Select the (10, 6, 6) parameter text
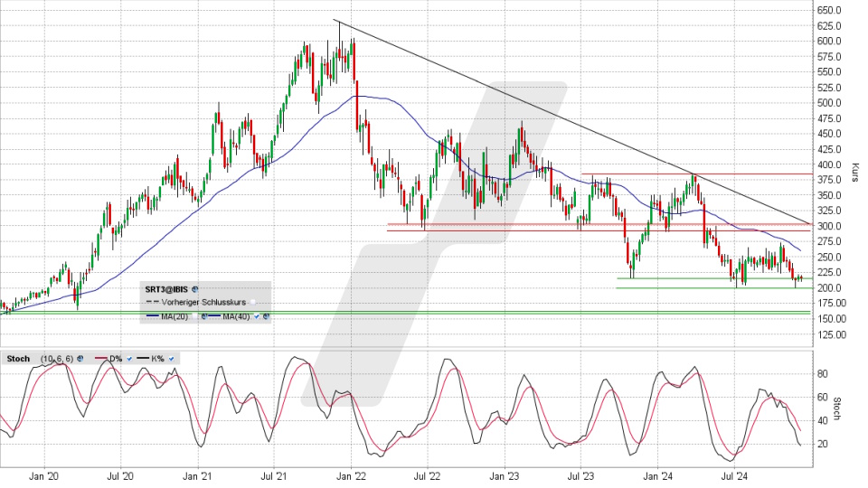The width and height of the screenshot is (868, 488). tap(57, 359)
